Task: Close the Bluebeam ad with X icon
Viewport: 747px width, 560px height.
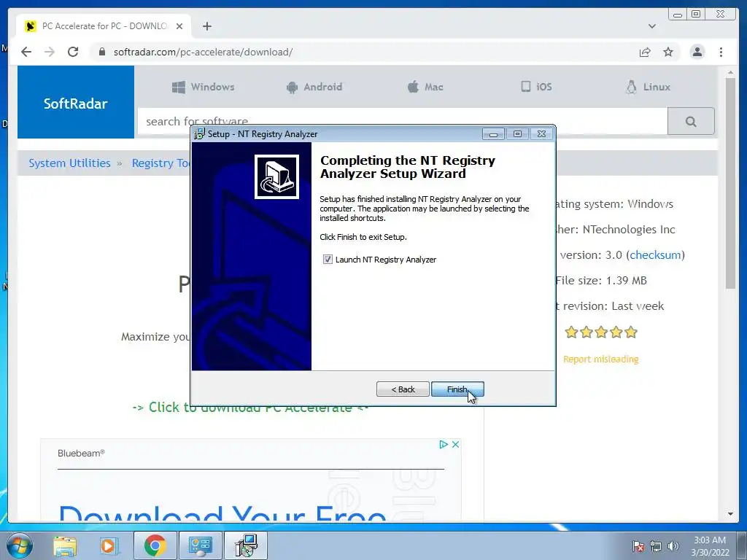Action: coord(455,444)
